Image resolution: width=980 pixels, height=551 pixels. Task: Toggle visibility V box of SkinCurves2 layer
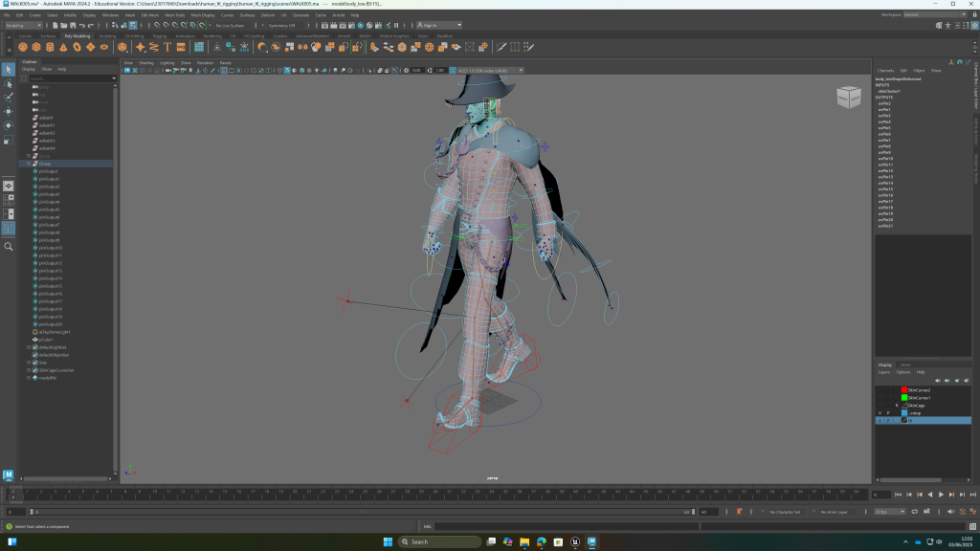880,390
